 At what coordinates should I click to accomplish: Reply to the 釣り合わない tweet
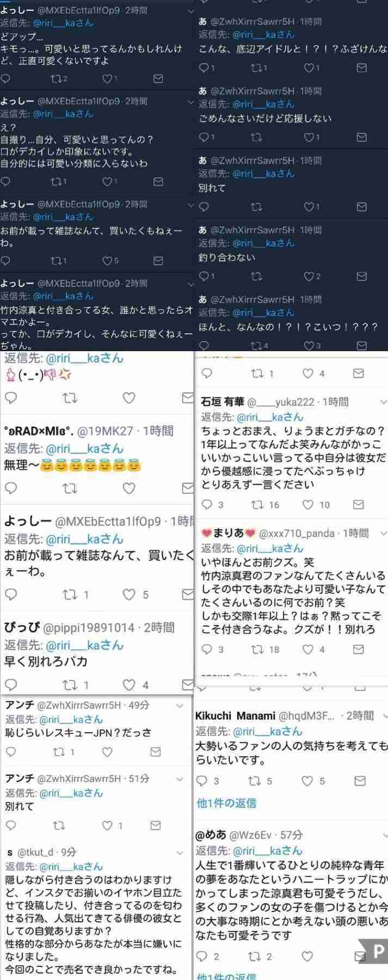(x=204, y=276)
